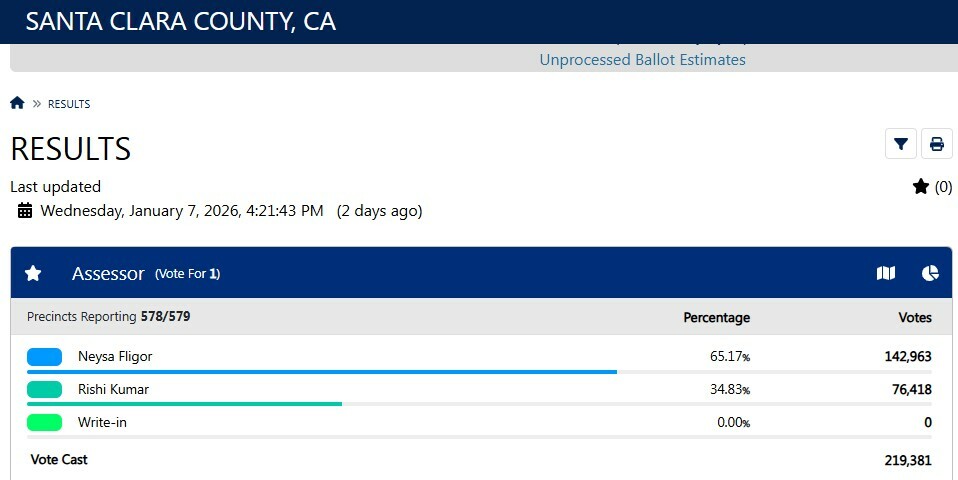Click the Assessor contest title
The width and height of the screenshot is (958, 480).
tap(108, 273)
